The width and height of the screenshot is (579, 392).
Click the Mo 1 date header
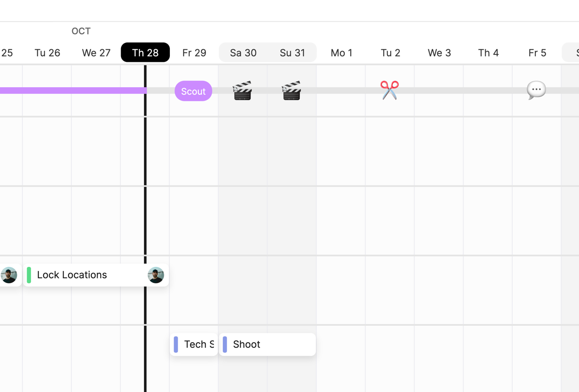(341, 53)
